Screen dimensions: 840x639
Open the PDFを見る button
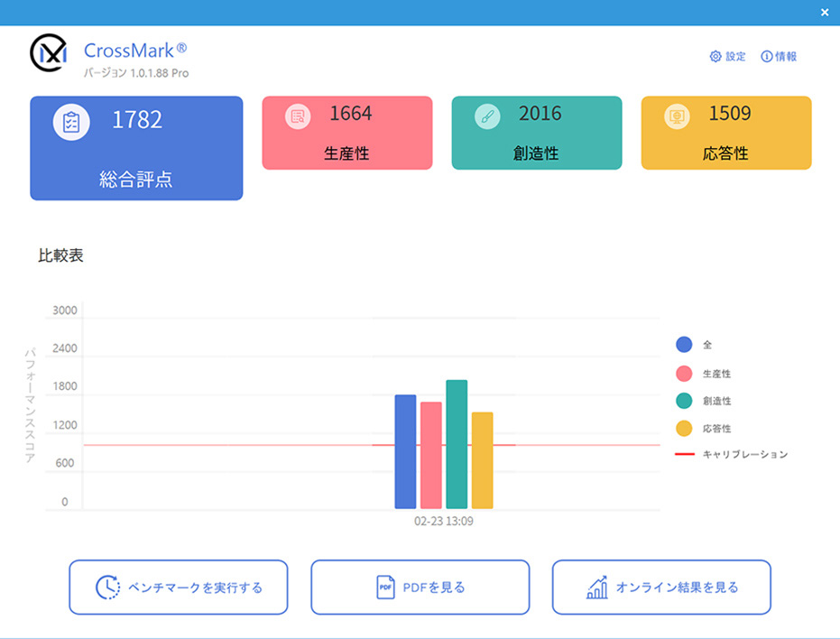click(420, 588)
